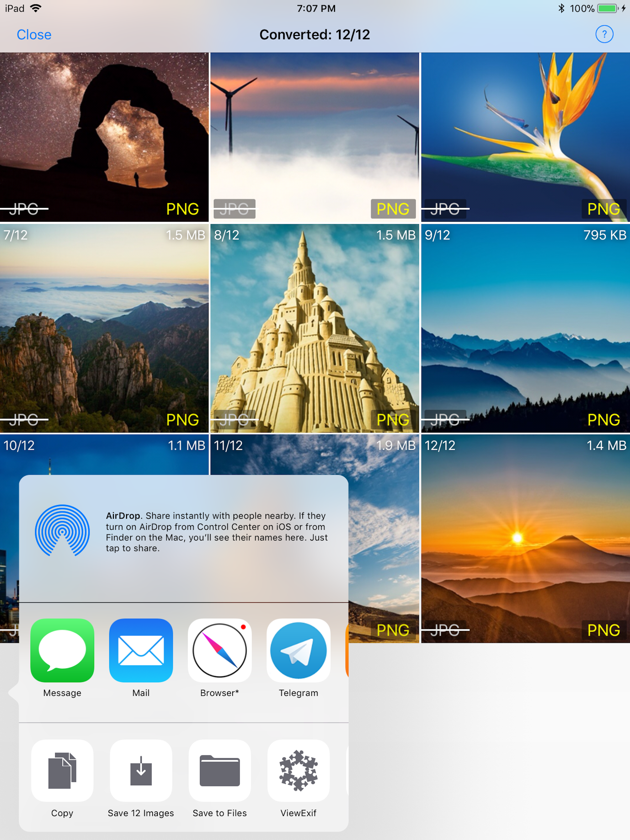Image resolution: width=630 pixels, height=840 pixels.
Task: Choose Save 12 Images action
Action: (x=141, y=771)
